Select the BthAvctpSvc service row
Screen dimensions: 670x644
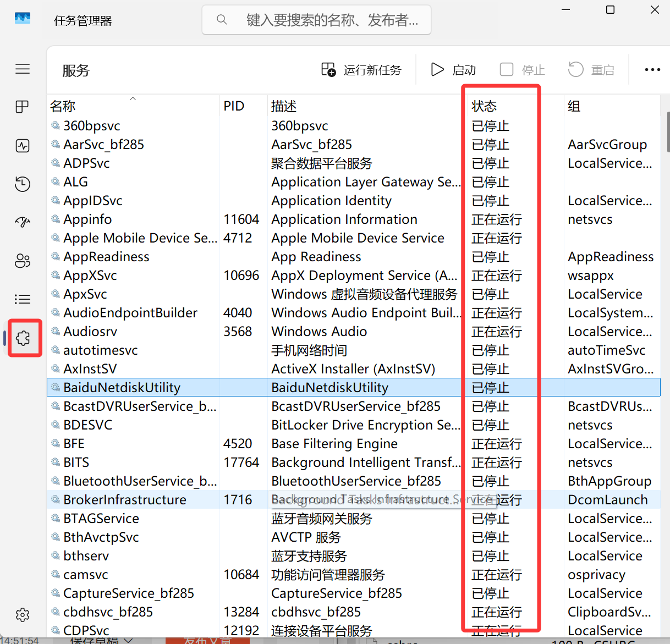[353, 537]
